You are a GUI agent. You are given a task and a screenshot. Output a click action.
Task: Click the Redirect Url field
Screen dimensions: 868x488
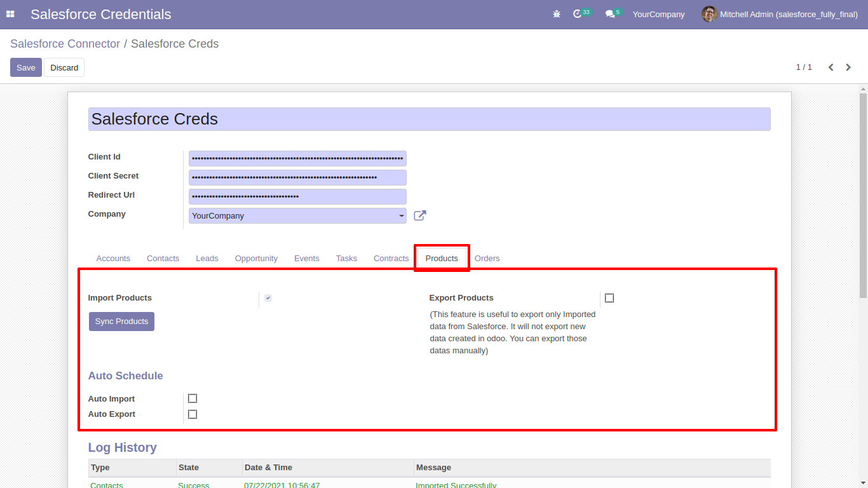[x=297, y=196]
